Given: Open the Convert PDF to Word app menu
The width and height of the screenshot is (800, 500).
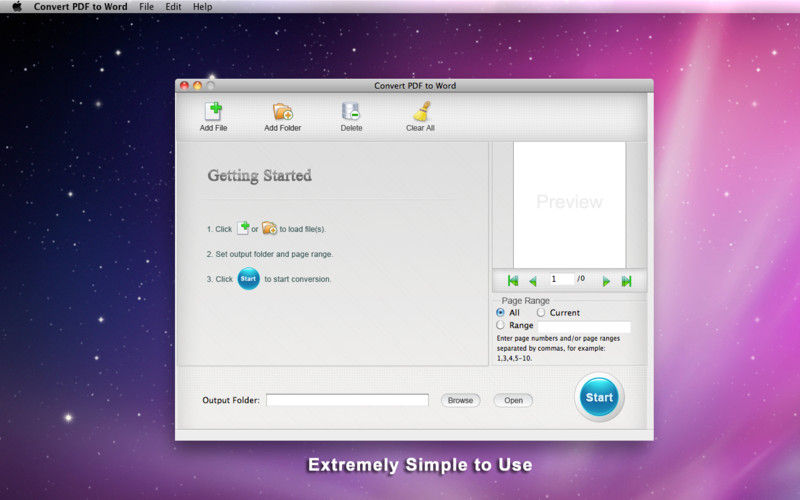Looking at the screenshot, I should point(81,7).
